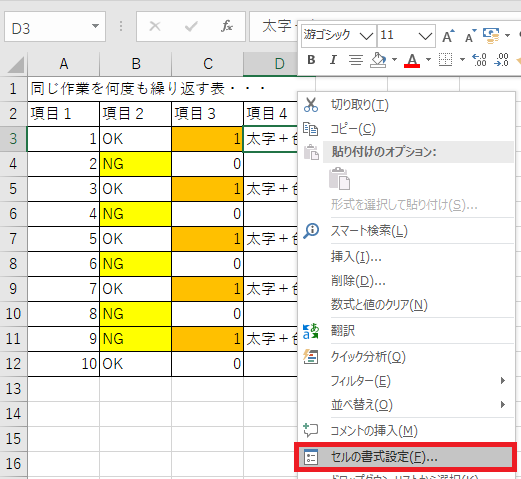Click the Smart Lookup magnifier icon

pos(311,231)
